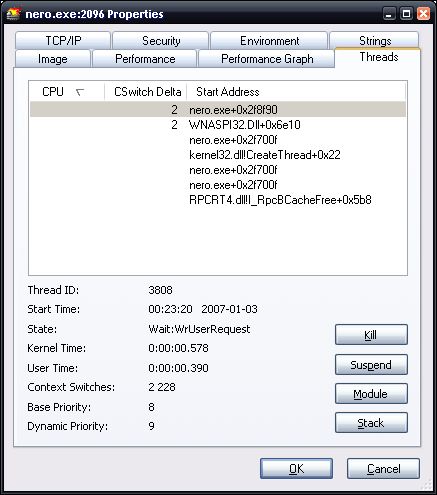This screenshot has width=437, height=495.
Task: Sort by Start Address column header
Action: click(296, 92)
